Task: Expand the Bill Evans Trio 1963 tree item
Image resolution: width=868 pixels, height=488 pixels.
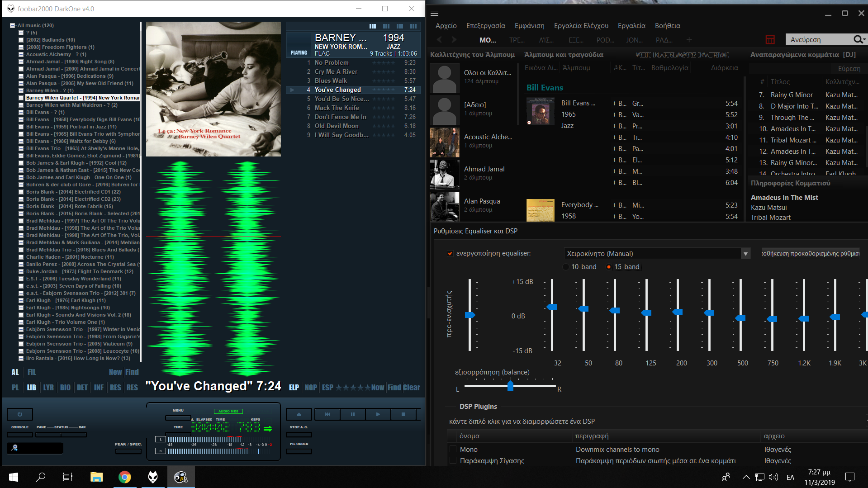Action: tap(21, 148)
